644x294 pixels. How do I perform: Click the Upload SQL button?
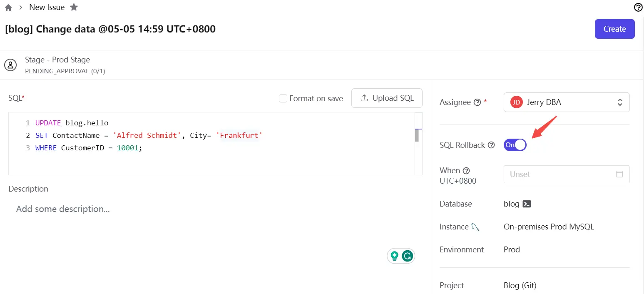387,98
